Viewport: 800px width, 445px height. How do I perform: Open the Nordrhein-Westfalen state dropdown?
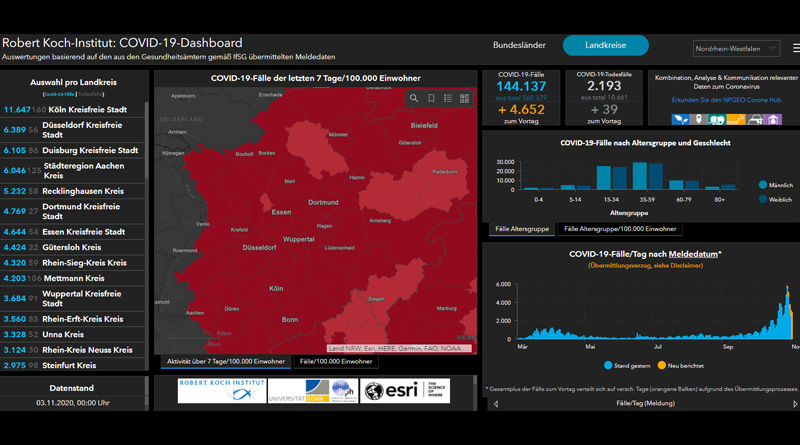point(736,48)
